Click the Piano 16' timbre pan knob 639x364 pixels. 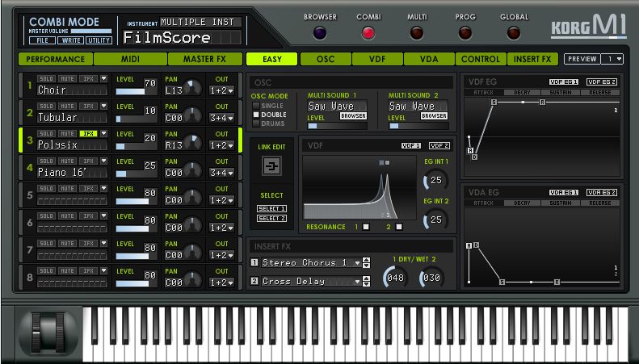click(x=193, y=170)
